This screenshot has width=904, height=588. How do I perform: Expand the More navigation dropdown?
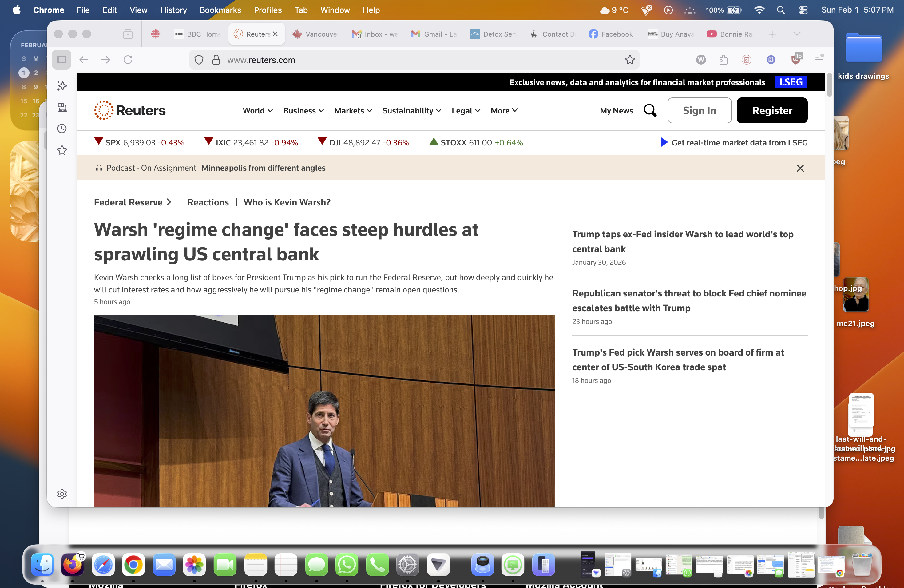pyautogui.click(x=504, y=110)
